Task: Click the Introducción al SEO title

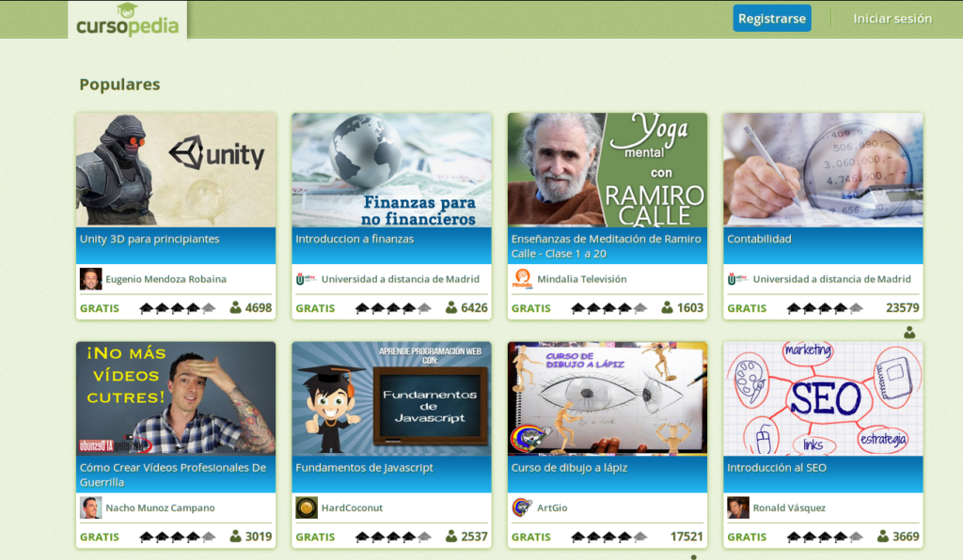Action: [x=777, y=468]
